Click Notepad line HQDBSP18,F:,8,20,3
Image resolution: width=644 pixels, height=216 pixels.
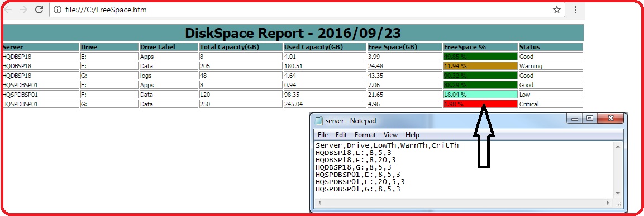pyautogui.click(x=356, y=160)
